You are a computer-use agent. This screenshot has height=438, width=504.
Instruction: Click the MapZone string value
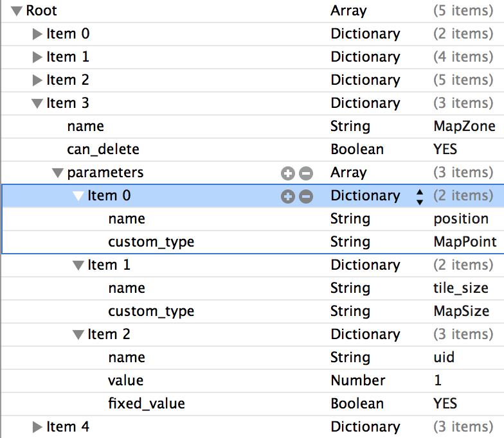(x=464, y=126)
